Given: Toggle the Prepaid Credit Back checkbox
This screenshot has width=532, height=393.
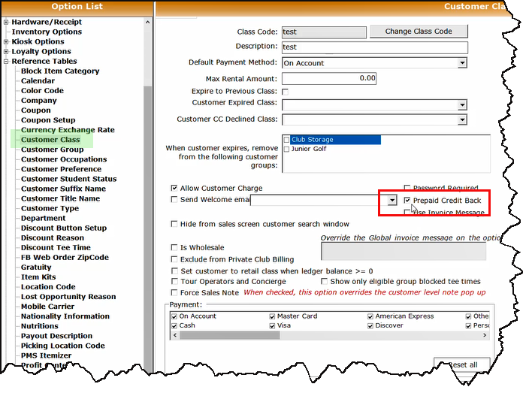Looking at the screenshot, I should 407,201.
